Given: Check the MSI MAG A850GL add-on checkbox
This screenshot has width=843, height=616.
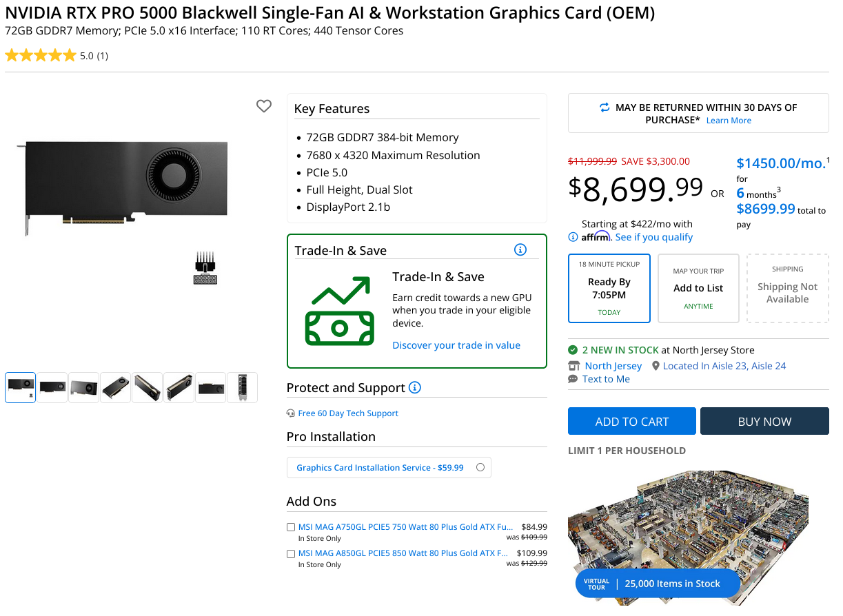Looking at the screenshot, I should coord(291,553).
